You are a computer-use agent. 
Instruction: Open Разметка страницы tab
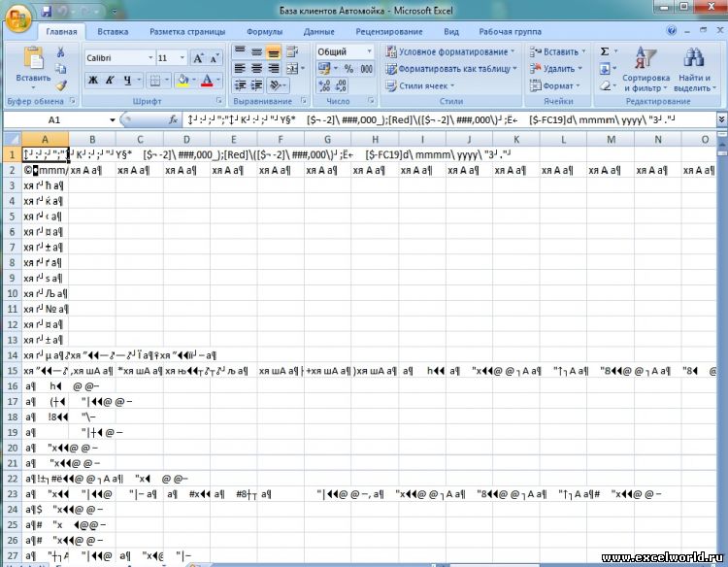point(187,32)
